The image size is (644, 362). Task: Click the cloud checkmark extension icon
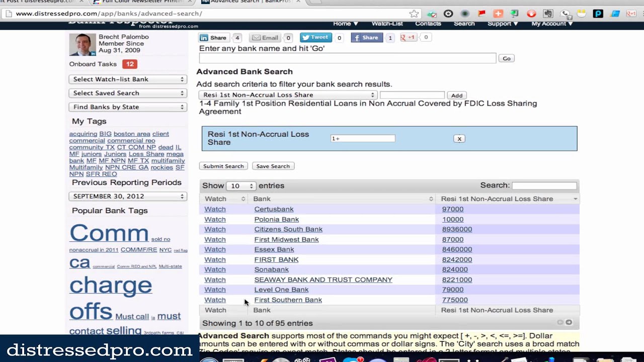[x=432, y=14]
